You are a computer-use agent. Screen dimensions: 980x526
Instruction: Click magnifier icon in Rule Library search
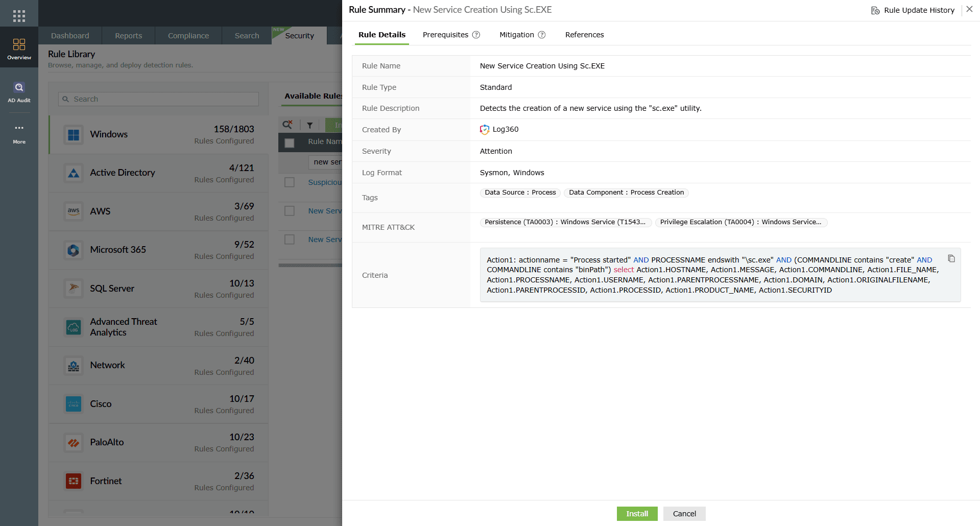tap(65, 99)
